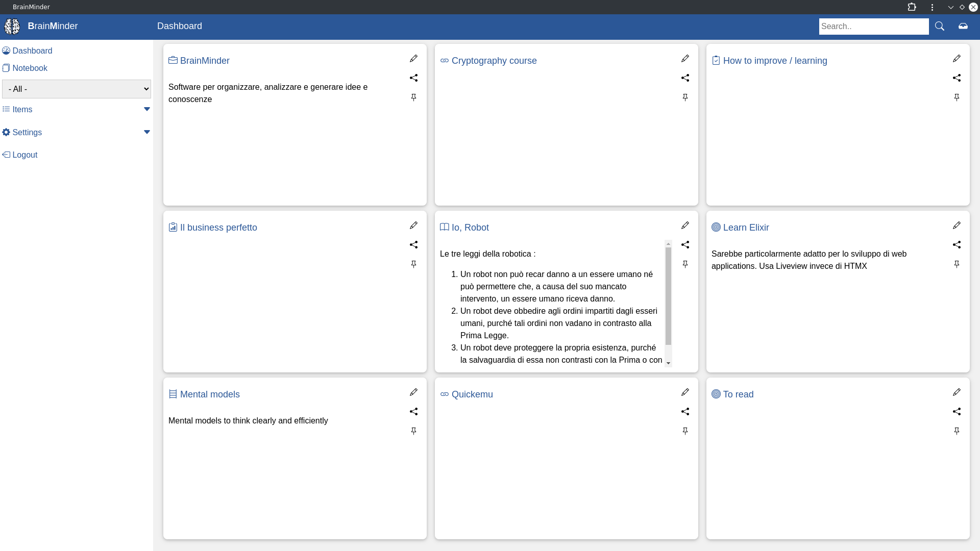Share the How to improve / learning card
The image size is (980, 551).
[957, 78]
